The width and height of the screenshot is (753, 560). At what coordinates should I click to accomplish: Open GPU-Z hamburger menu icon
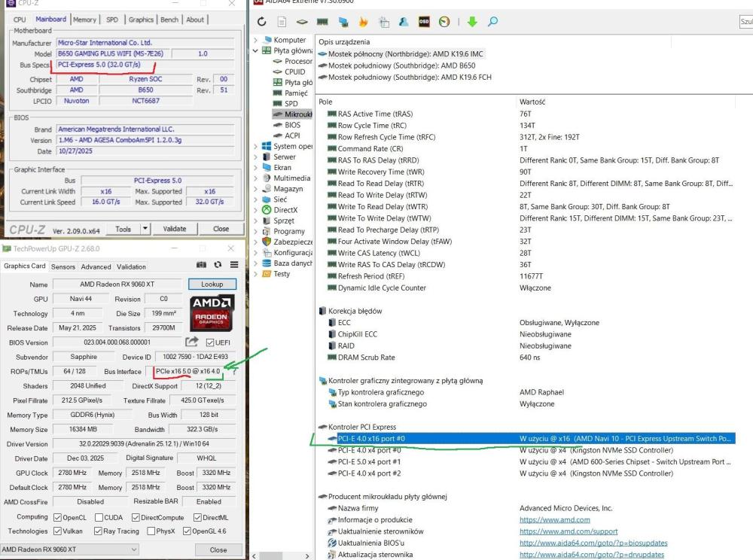point(234,266)
